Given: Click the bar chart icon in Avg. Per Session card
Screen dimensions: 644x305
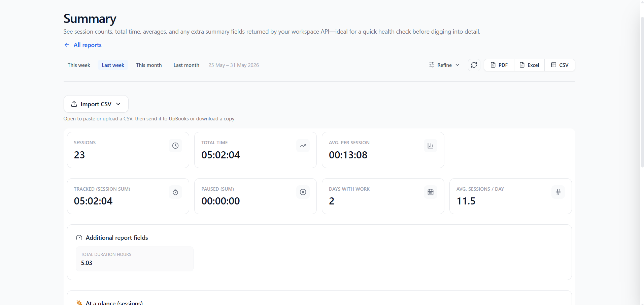Looking at the screenshot, I should (430, 146).
